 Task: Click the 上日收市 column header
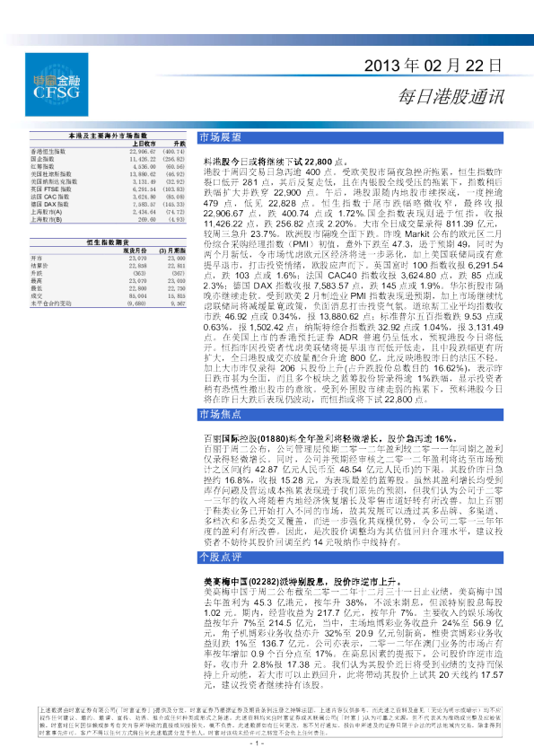click(144, 144)
